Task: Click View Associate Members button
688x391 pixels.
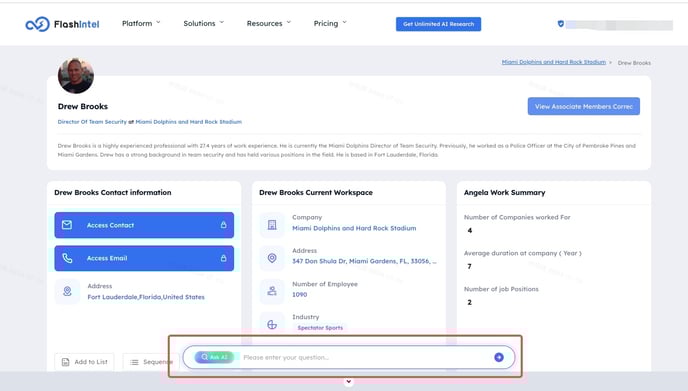Action: [584, 106]
